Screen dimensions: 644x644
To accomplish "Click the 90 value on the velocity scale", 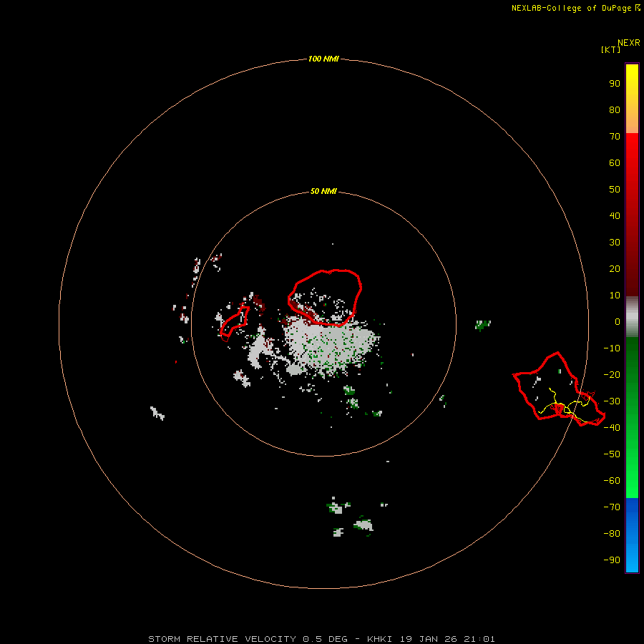I will pos(615,84).
